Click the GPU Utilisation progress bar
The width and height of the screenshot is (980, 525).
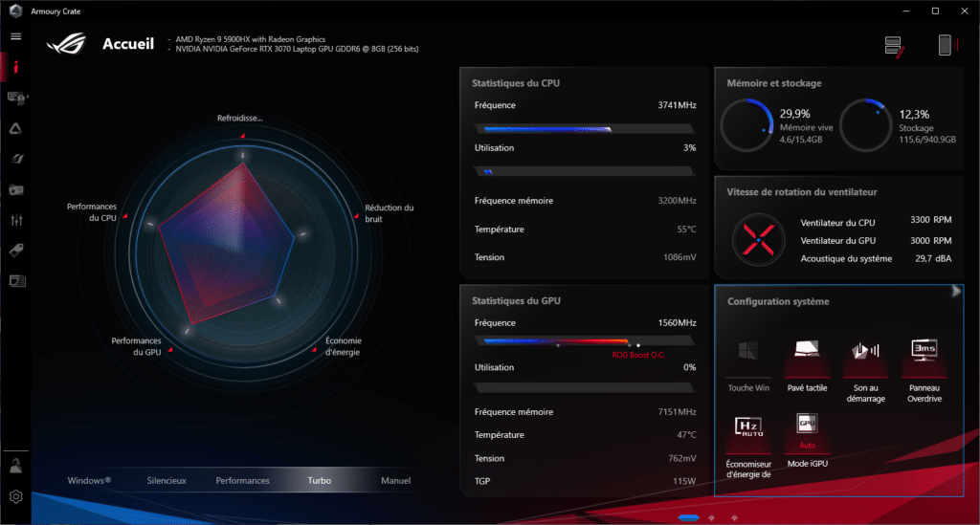coord(585,387)
